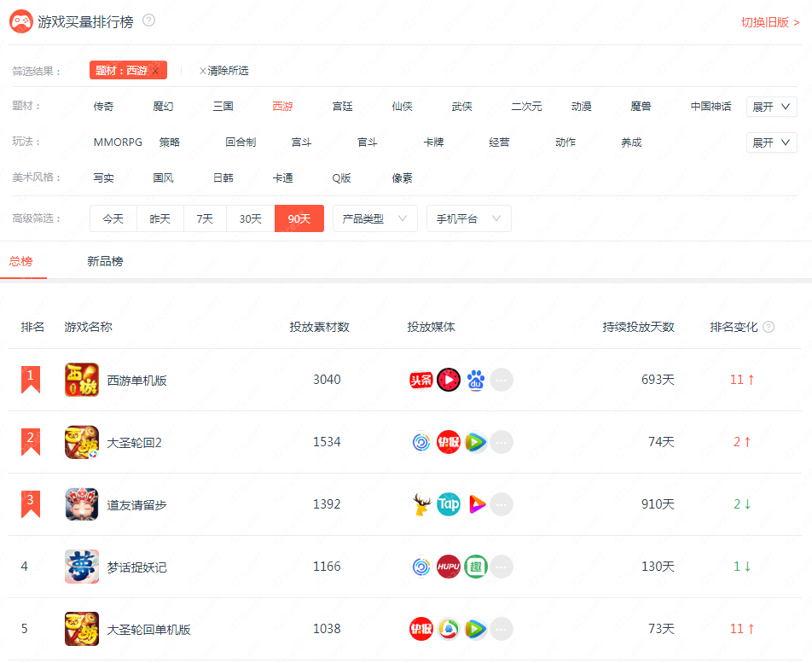Click the Baidu paw icon in first row

[x=476, y=381]
